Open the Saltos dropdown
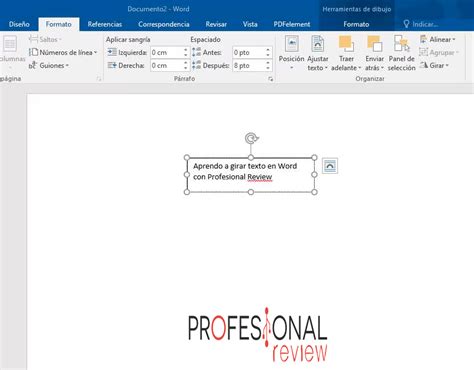 [45, 39]
